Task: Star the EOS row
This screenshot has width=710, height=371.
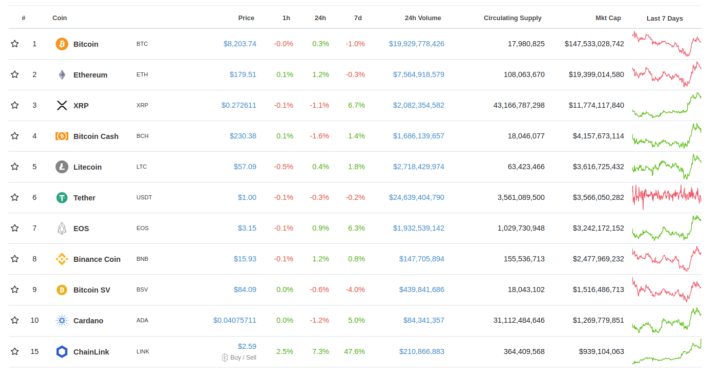Action: tap(15, 228)
